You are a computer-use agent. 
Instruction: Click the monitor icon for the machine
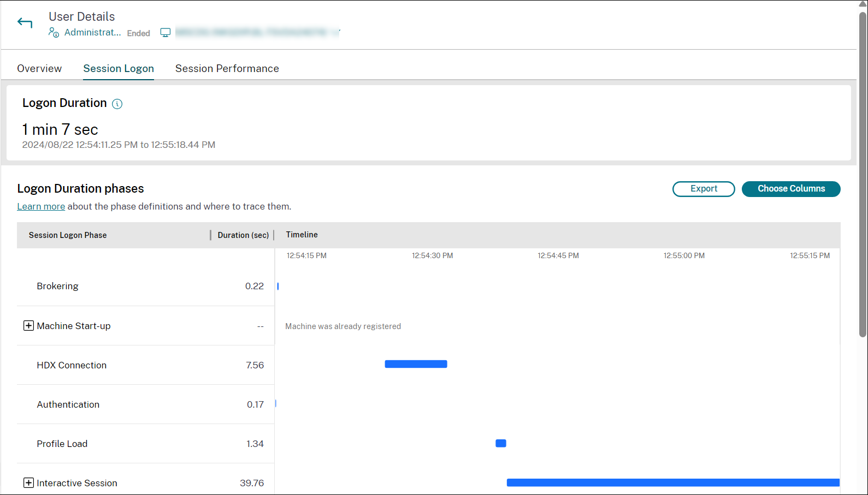[x=165, y=33]
